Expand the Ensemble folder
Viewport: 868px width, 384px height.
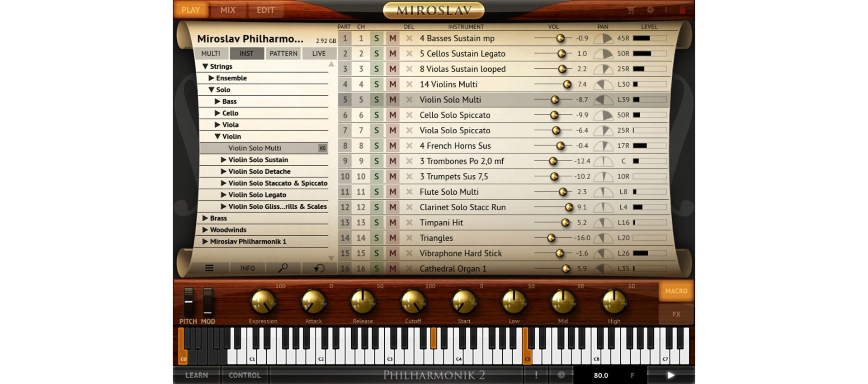coord(211,78)
